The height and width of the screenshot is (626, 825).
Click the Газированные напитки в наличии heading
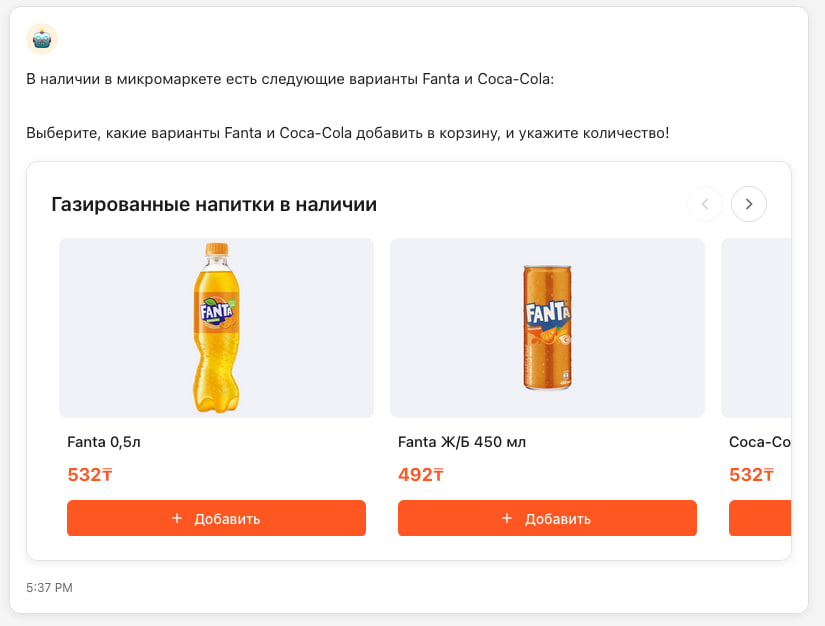tap(214, 205)
